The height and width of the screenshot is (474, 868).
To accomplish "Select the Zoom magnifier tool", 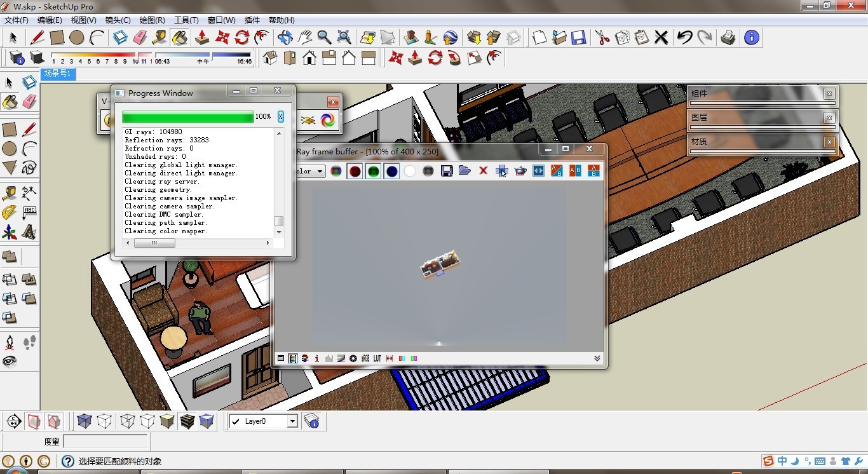I will coord(324,37).
